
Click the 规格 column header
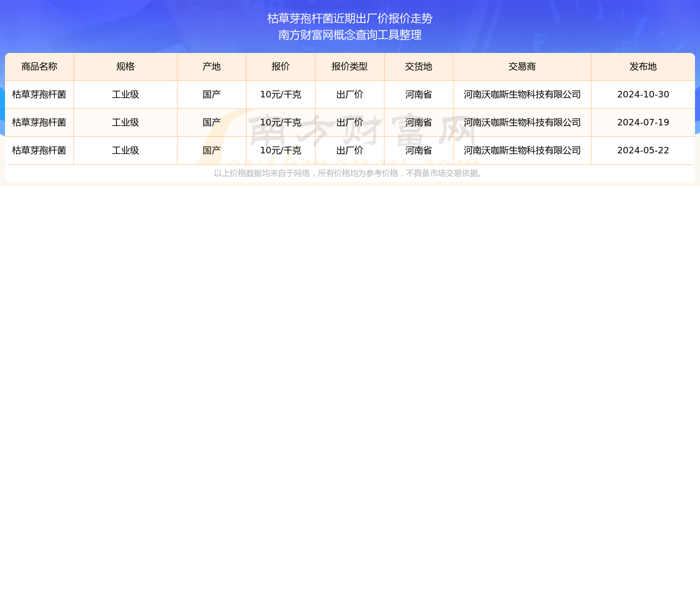coord(125,67)
